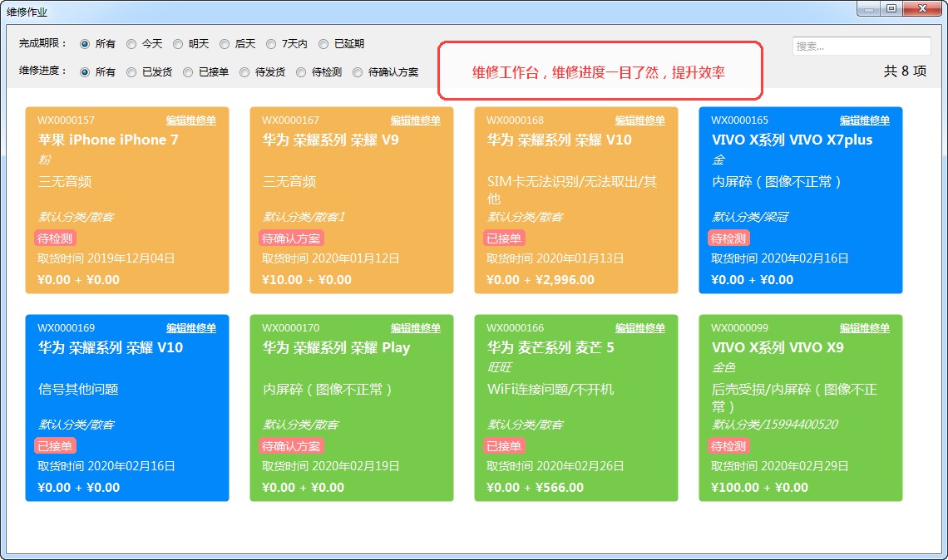
Task: Click 已接单 badge on WX0000169 card
Action: tap(55, 446)
